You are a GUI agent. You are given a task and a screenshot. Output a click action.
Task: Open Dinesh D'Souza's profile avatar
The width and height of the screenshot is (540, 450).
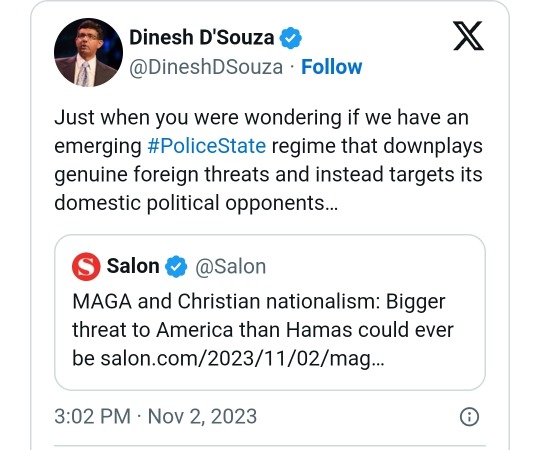click(x=89, y=52)
